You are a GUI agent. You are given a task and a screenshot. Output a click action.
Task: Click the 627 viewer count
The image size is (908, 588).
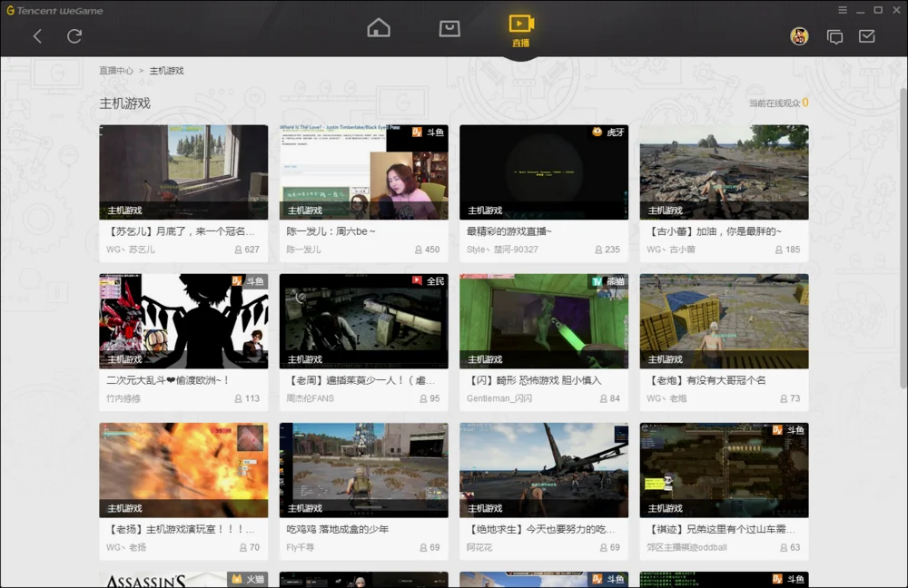(247, 250)
